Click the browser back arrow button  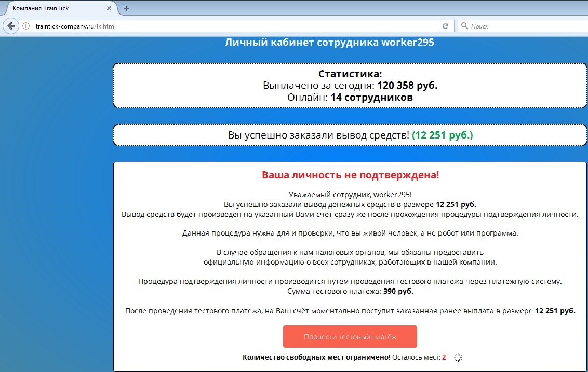click(10, 26)
